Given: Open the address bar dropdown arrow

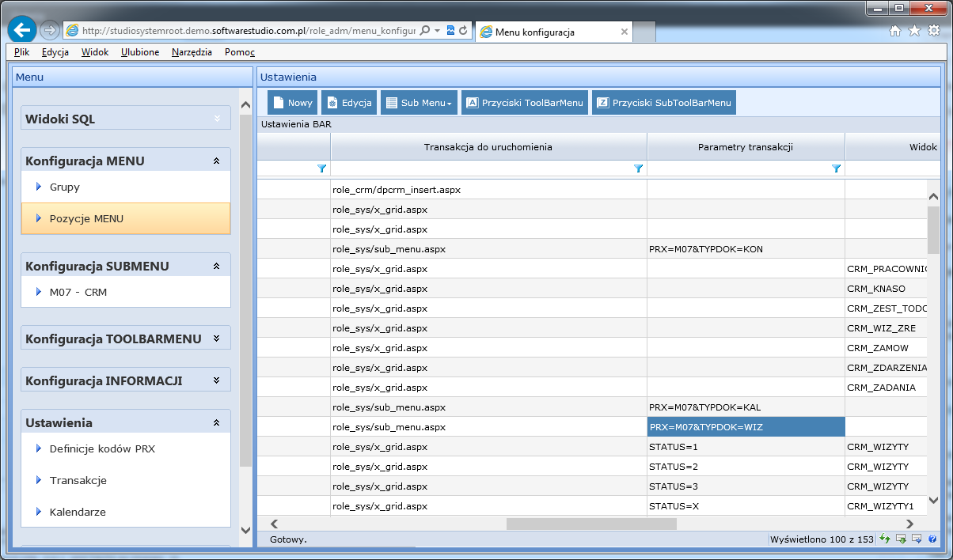Looking at the screenshot, I should tap(437, 31).
